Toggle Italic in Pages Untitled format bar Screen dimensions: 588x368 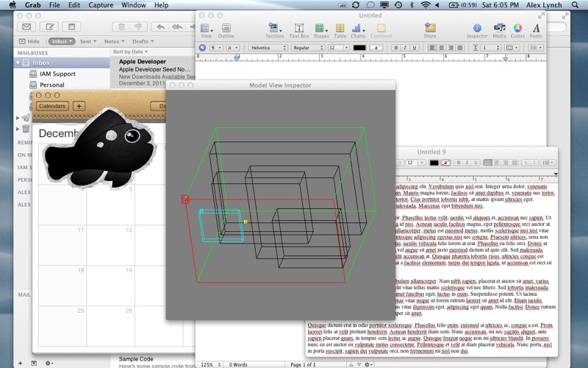click(405, 48)
